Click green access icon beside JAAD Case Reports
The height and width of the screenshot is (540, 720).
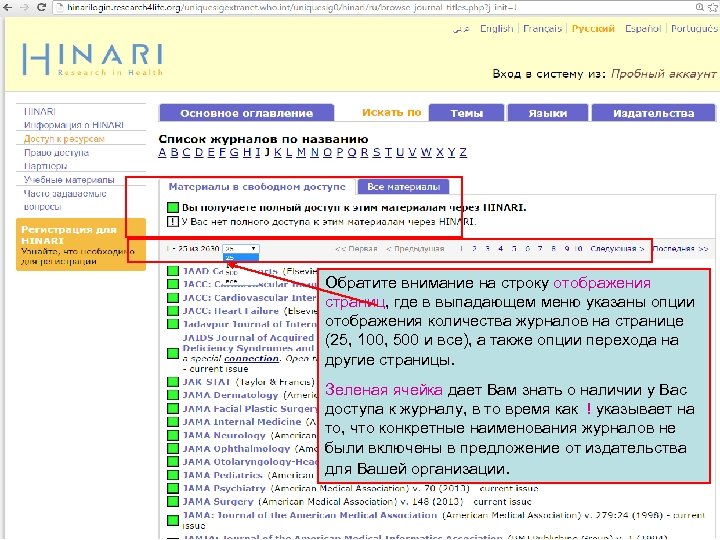point(173,271)
